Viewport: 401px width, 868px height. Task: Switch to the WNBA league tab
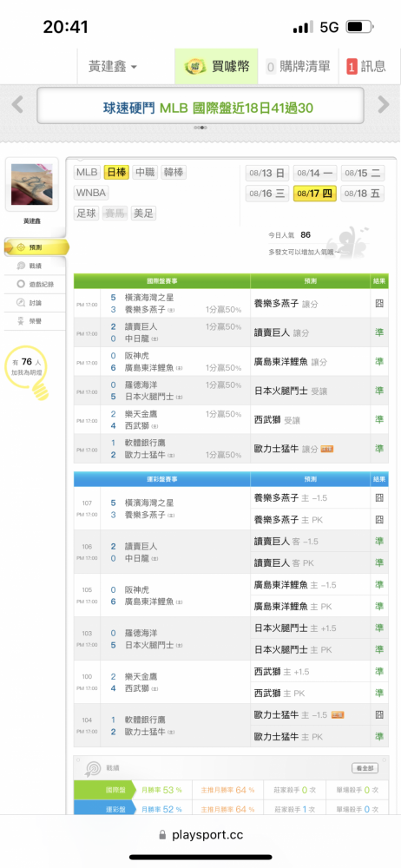click(91, 193)
